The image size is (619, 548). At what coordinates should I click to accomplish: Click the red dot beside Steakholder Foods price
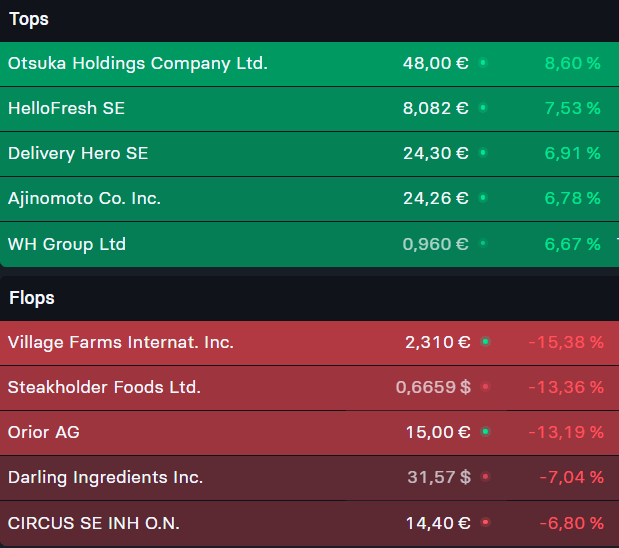click(486, 387)
